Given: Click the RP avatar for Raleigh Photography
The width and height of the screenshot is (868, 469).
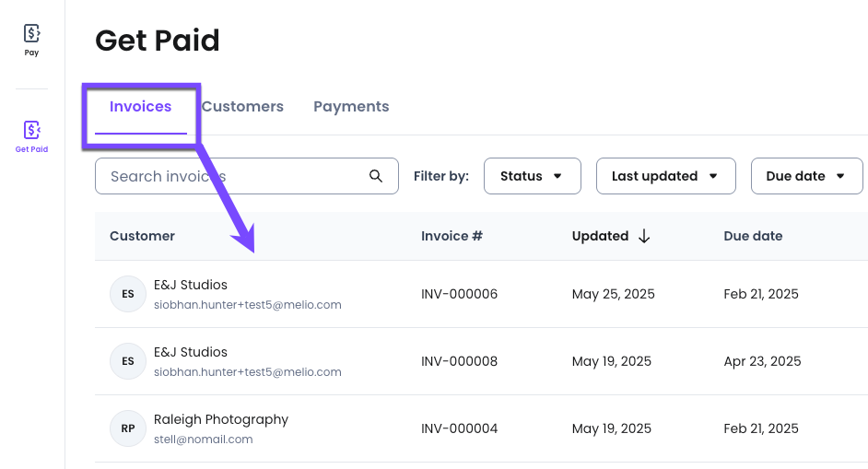Looking at the screenshot, I should (128, 428).
